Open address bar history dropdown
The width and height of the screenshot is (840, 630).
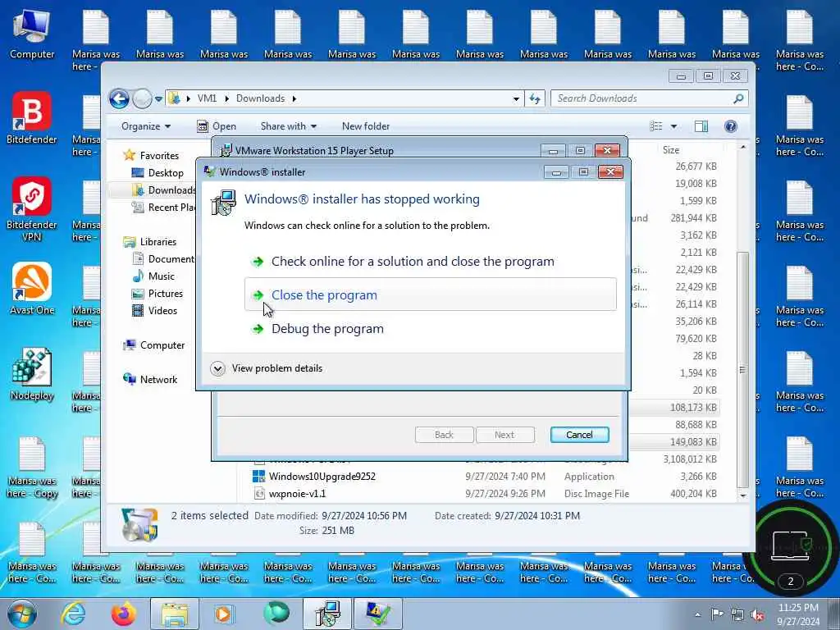[516, 98]
